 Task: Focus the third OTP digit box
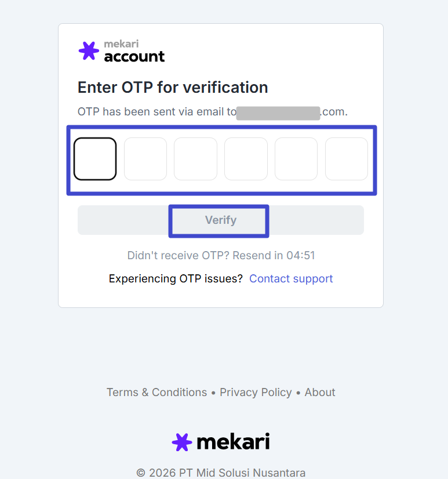[195, 159]
